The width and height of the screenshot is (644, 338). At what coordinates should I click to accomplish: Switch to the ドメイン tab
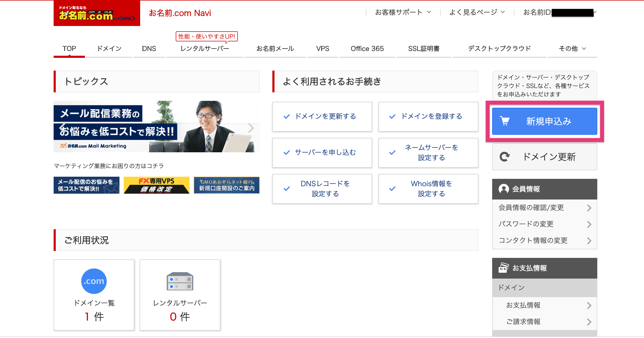point(109,49)
